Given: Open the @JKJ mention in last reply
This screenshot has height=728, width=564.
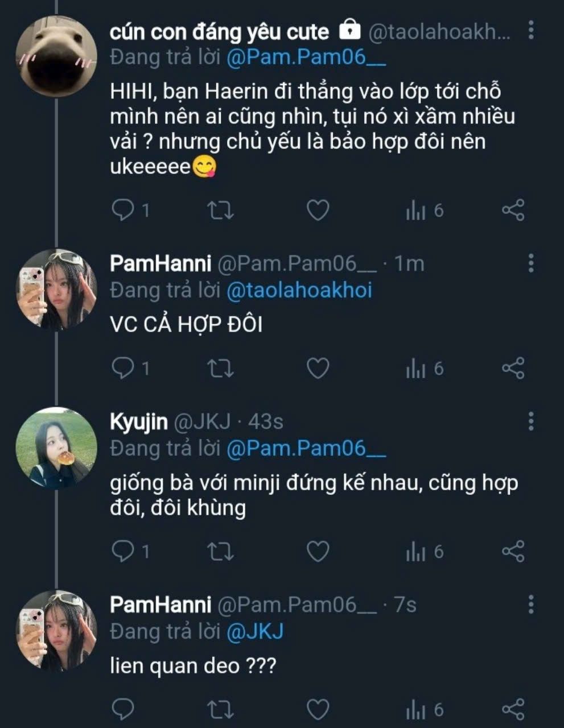Looking at the screenshot, I should tap(254, 631).
